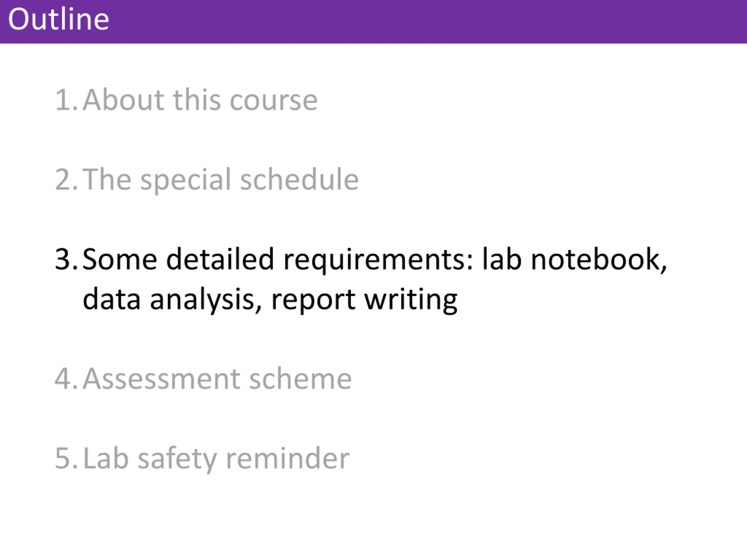Click the word "schedule" in item two
Image resolution: width=747 pixels, height=560 pixels.
click(299, 180)
